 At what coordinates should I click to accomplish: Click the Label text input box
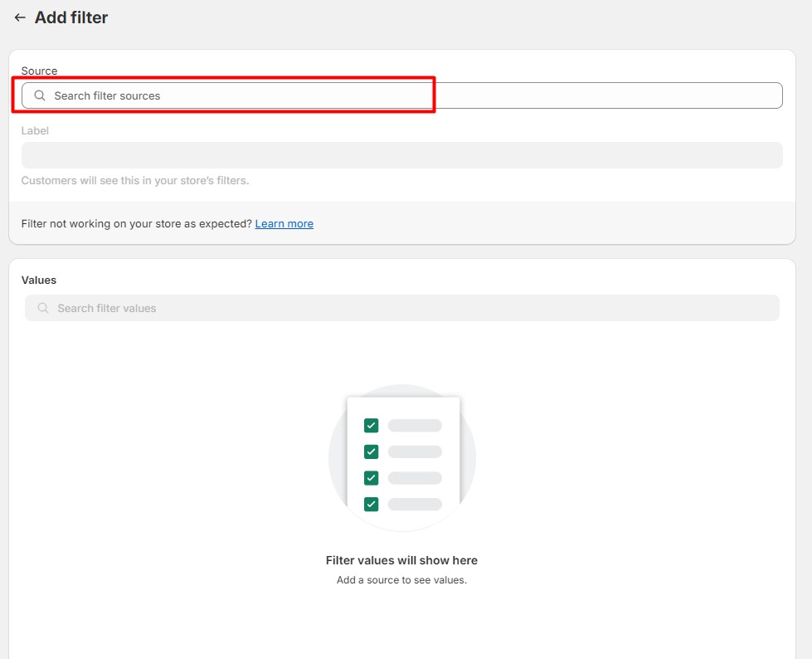point(401,155)
